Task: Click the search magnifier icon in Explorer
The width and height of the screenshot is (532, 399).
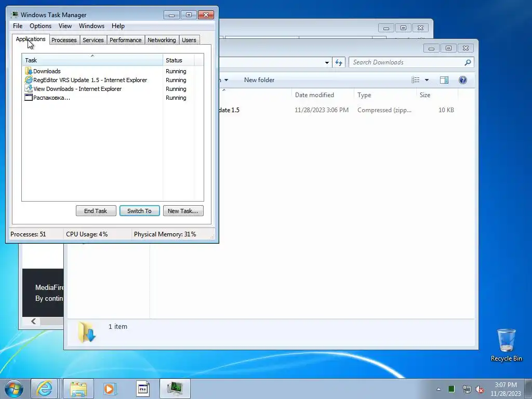Action: (468, 62)
